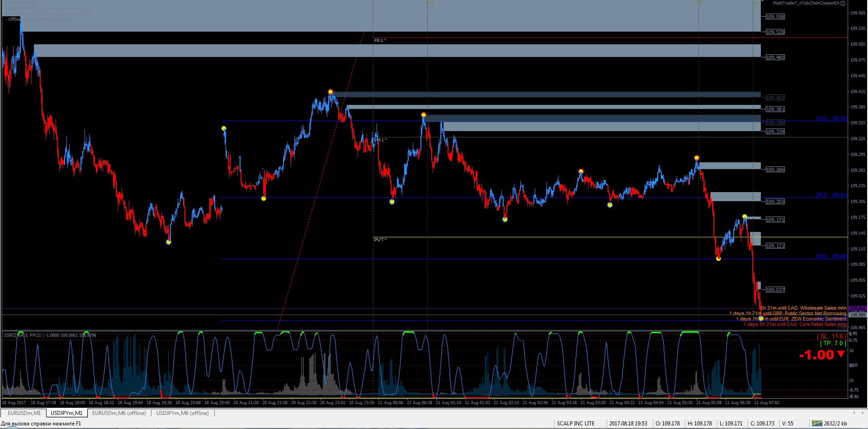
Task: Select the 109.480 zone price label
Action: pyautogui.click(x=775, y=57)
